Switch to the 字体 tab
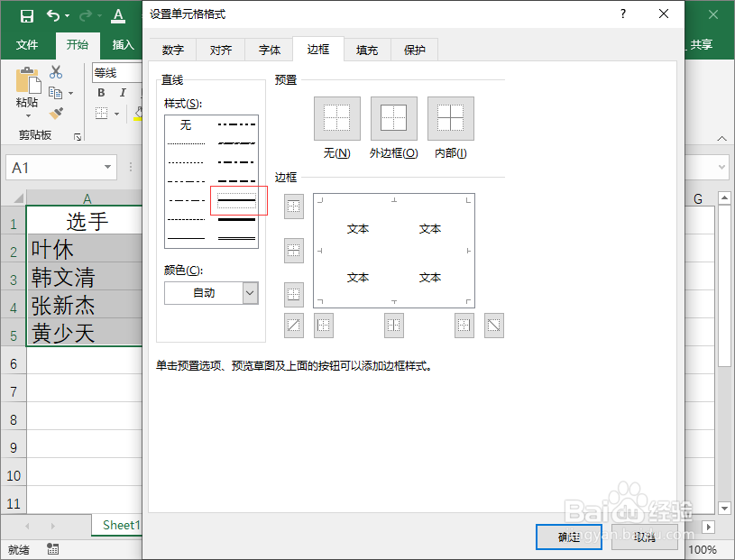Screen dimensions: 735x560 [270, 50]
